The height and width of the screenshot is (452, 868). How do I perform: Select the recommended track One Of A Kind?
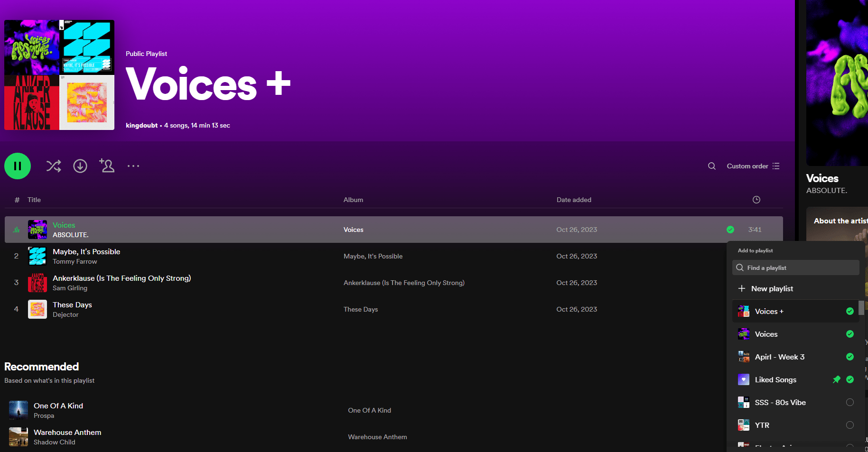click(x=58, y=406)
